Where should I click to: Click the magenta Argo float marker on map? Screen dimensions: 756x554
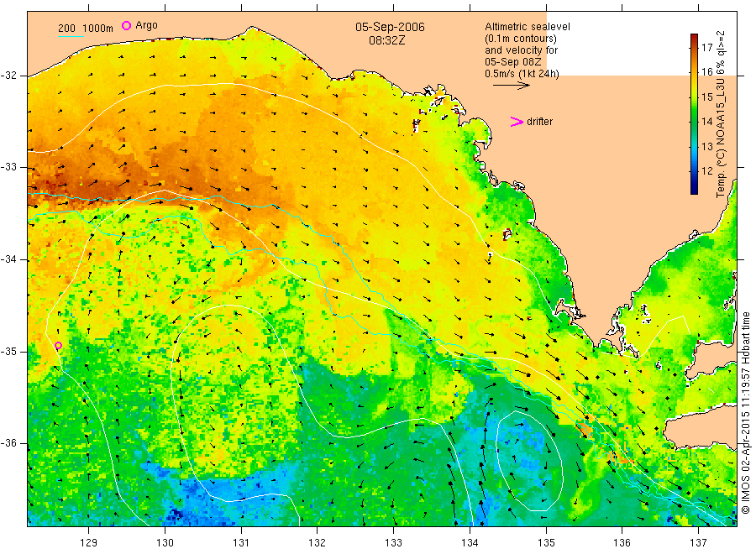pos(58,345)
